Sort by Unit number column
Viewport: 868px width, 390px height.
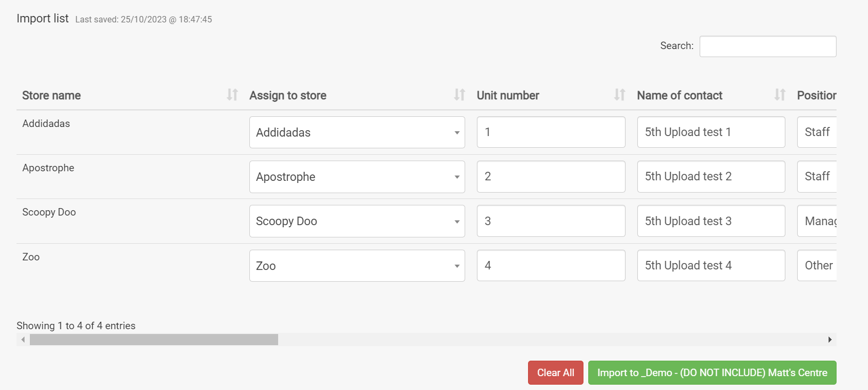[508, 95]
